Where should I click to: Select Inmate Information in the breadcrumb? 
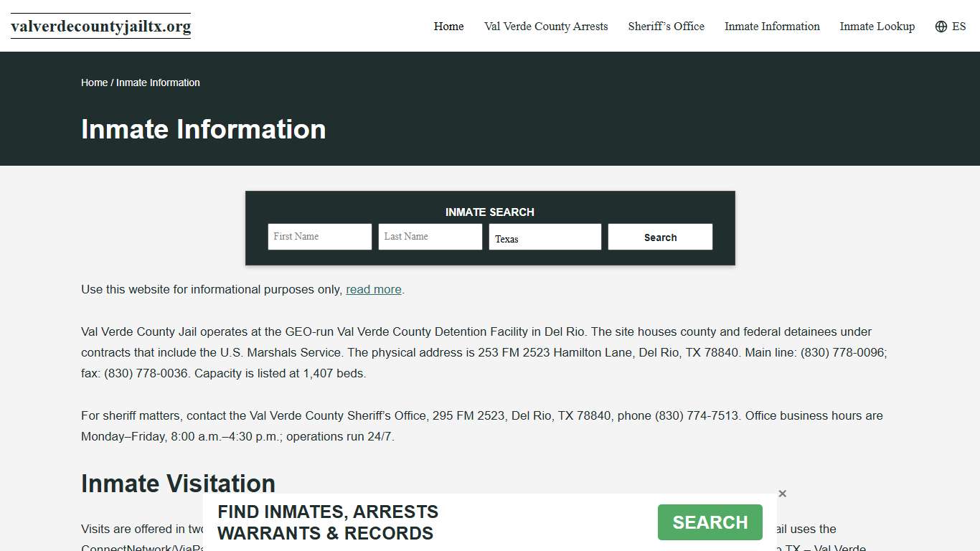click(x=158, y=83)
